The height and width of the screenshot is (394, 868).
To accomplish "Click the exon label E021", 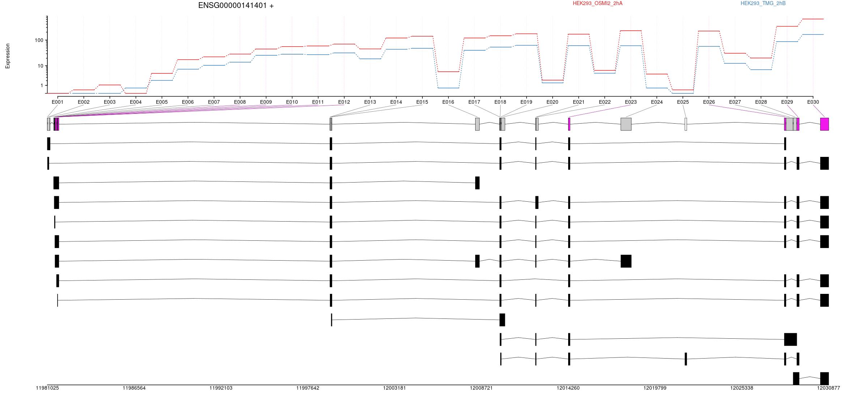I will pos(579,102).
